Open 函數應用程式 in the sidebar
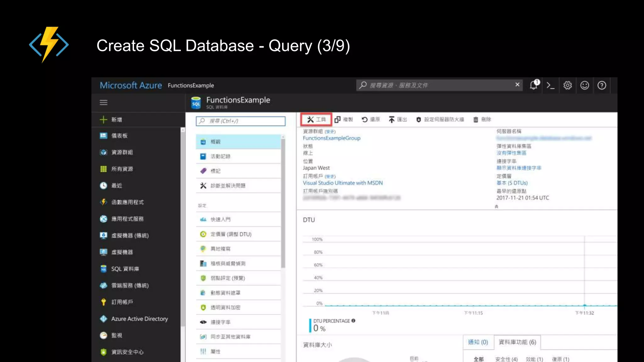644x362 pixels. point(122,202)
